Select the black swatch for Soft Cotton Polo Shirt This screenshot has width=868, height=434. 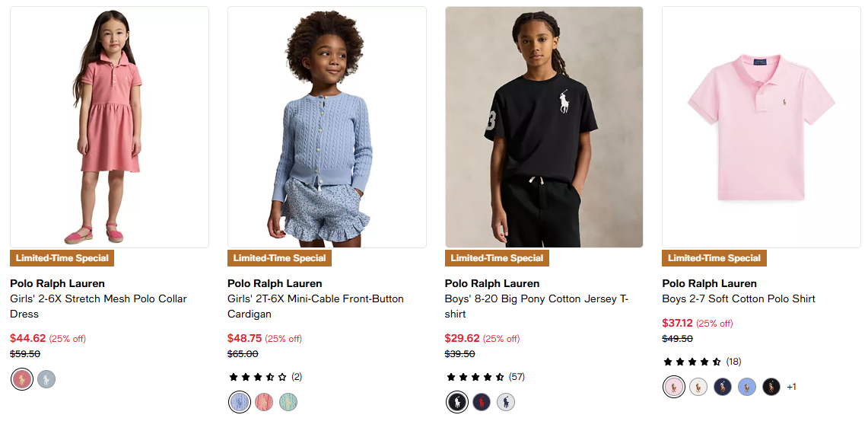pos(771,387)
